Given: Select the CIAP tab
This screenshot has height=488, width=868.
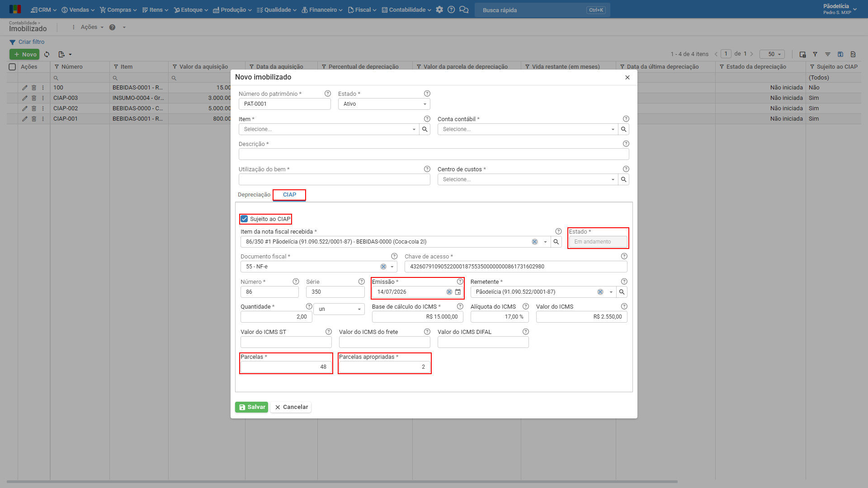Looking at the screenshot, I should 289,195.
